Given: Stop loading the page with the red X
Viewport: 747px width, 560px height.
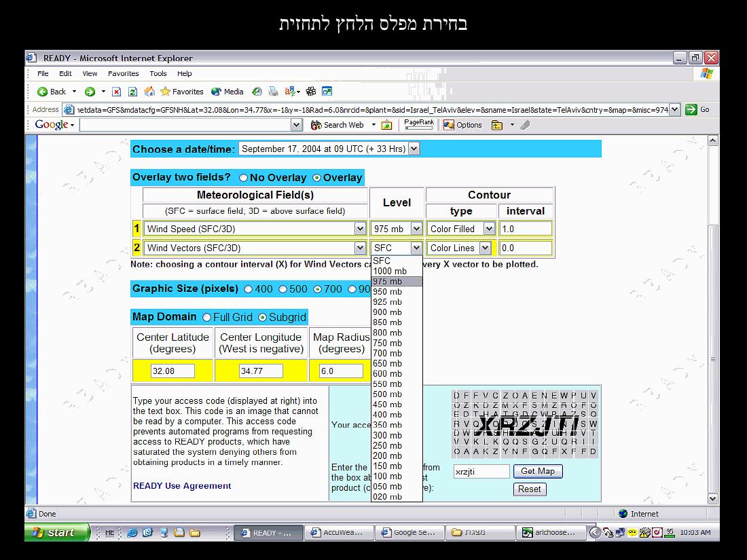Looking at the screenshot, I should [x=116, y=92].
